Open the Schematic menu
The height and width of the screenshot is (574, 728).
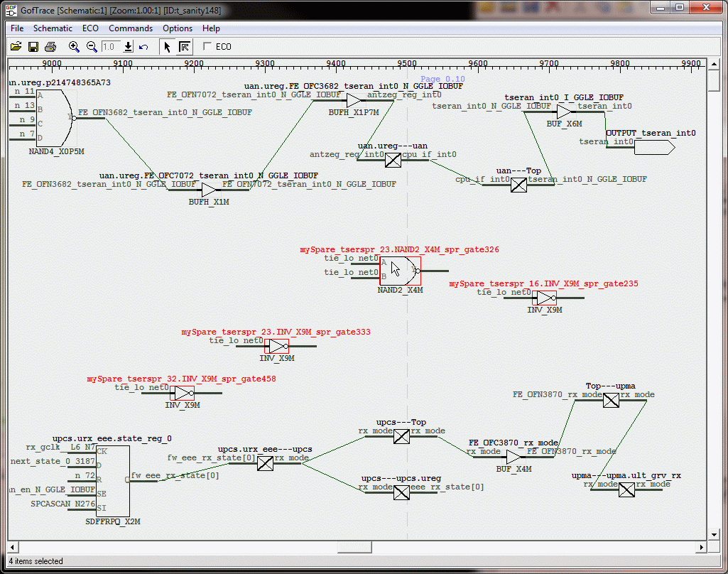(53, 28)
